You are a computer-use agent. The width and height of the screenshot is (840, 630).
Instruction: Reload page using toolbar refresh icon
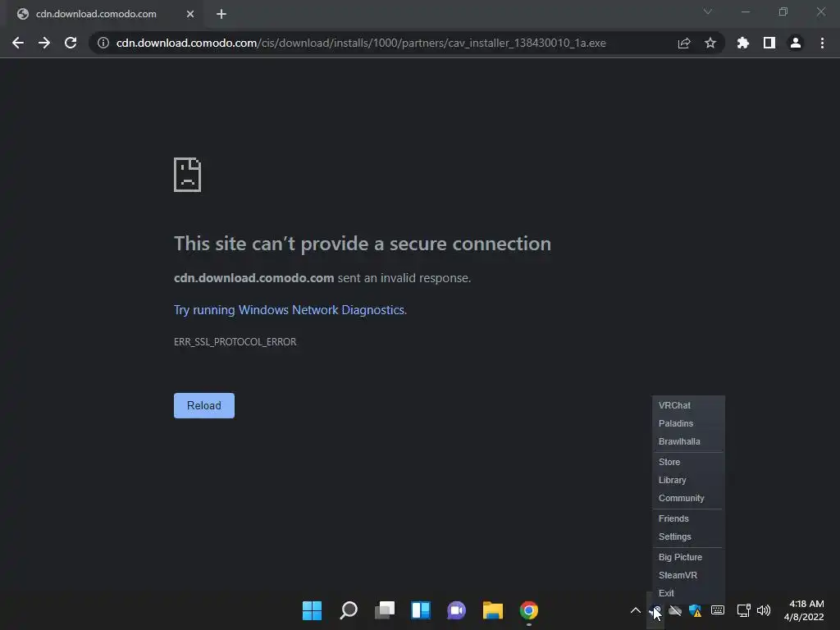point(71,43)
